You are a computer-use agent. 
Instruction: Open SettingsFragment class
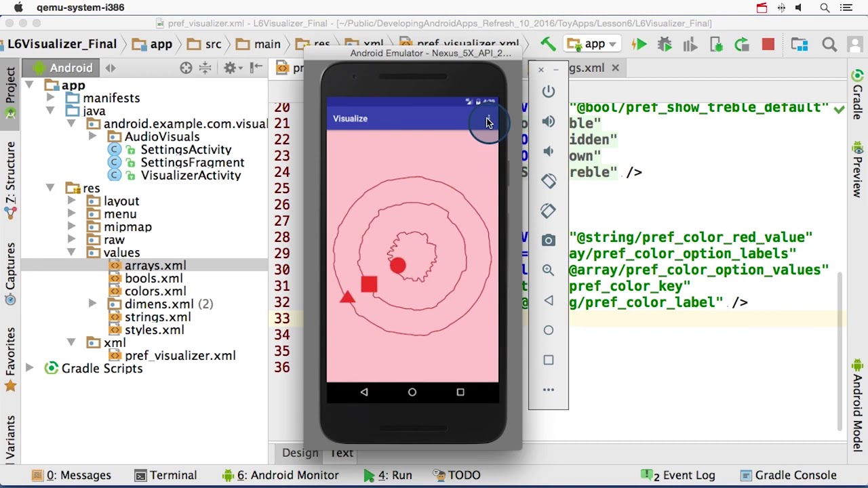[x=192, y=163]
